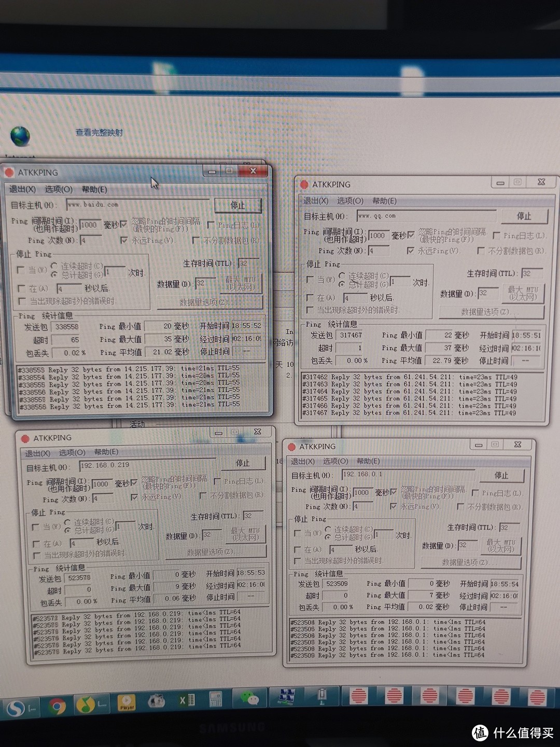Viewport: 560px width, 747px height.
Task: Open 选项(O) menu in baidu ping window
Action: 59,189
